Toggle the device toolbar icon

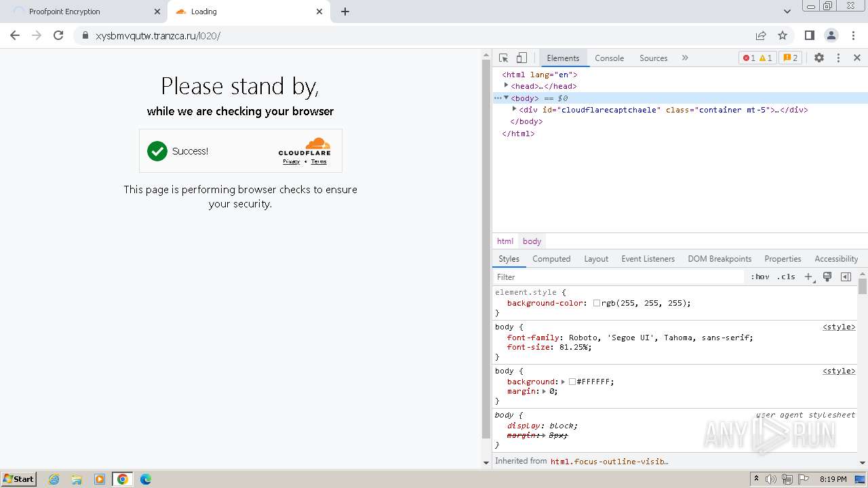pyautogui.click(x=521, y=58)
